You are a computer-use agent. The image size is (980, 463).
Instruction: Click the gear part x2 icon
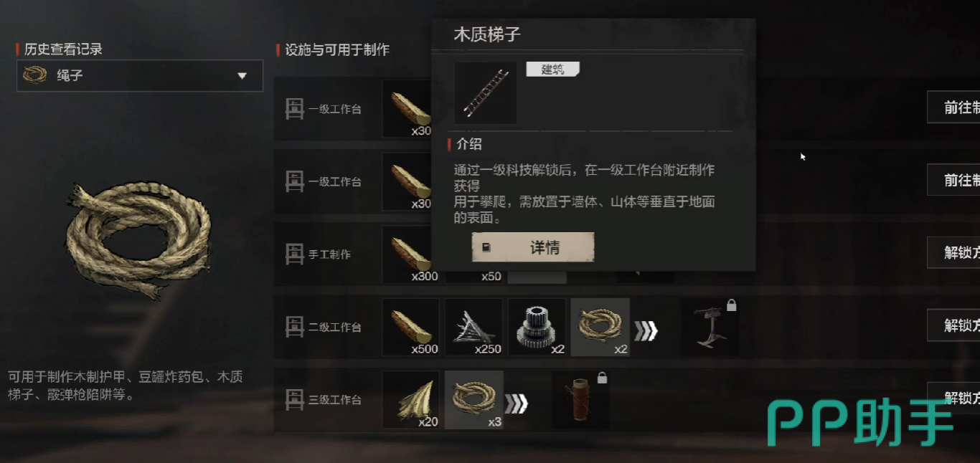click(537, 327)
